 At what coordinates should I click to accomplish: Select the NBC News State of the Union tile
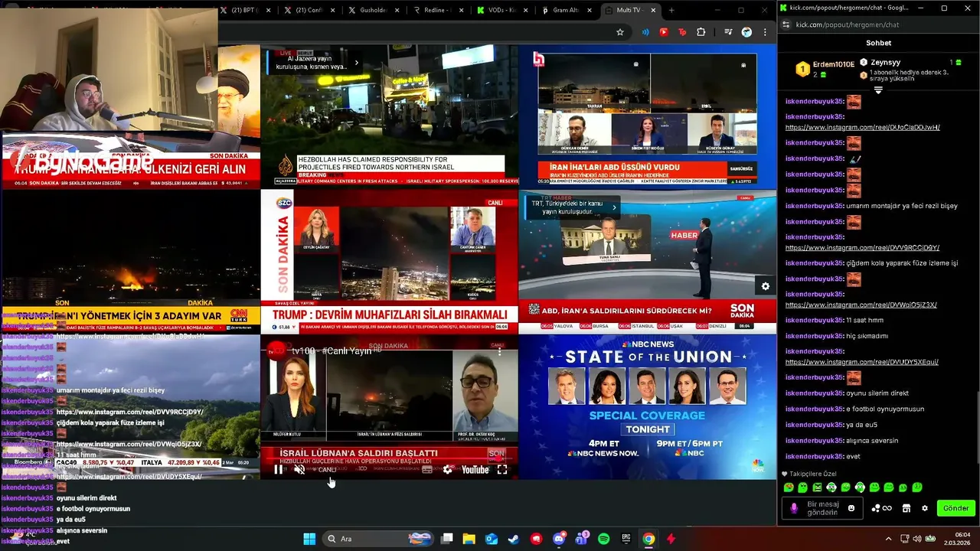[648, 407]
